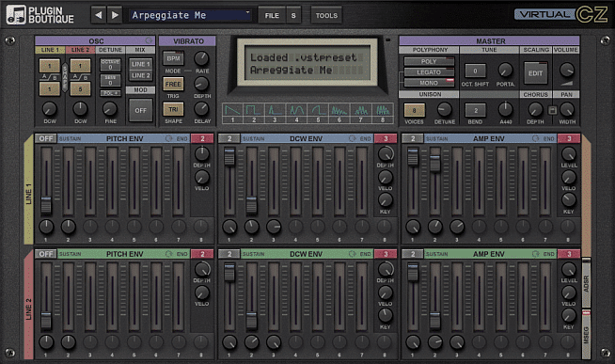Switch to the LINE 2 oscillator tab
Viewport: 615px width, 364px height.
81,50
